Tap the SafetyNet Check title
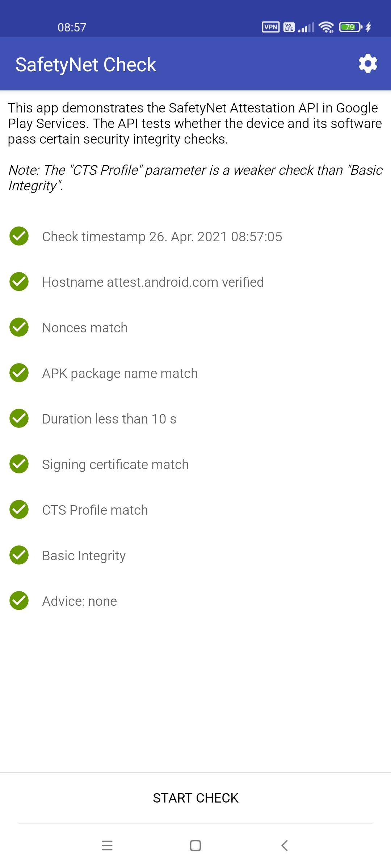 click(86, 65)
